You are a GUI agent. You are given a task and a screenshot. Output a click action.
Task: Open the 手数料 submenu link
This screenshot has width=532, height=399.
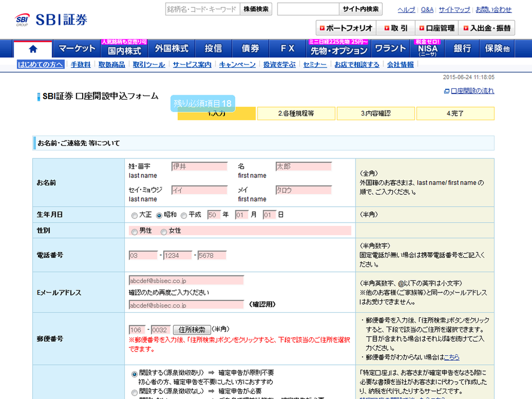pyautogui.click(x=81, y=65)
